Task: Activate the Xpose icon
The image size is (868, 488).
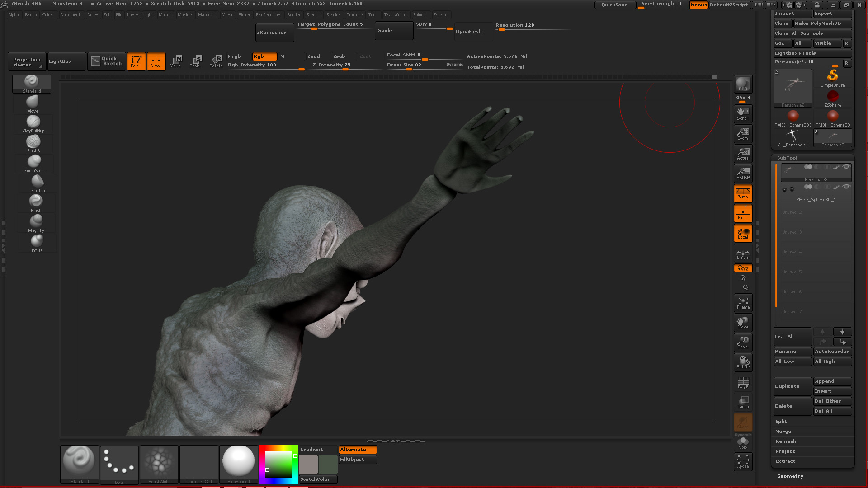Action: click(743, 462)
